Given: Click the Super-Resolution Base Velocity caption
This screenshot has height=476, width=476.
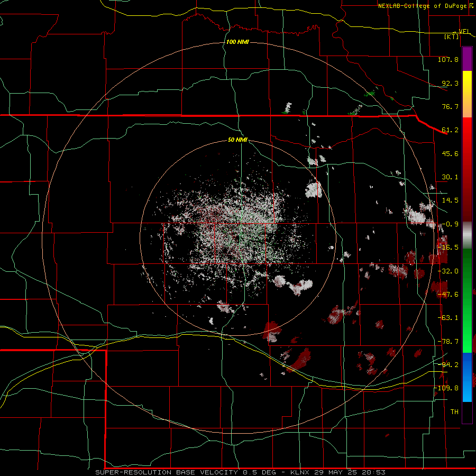Looking at the screenshot, I should point(241,472).
